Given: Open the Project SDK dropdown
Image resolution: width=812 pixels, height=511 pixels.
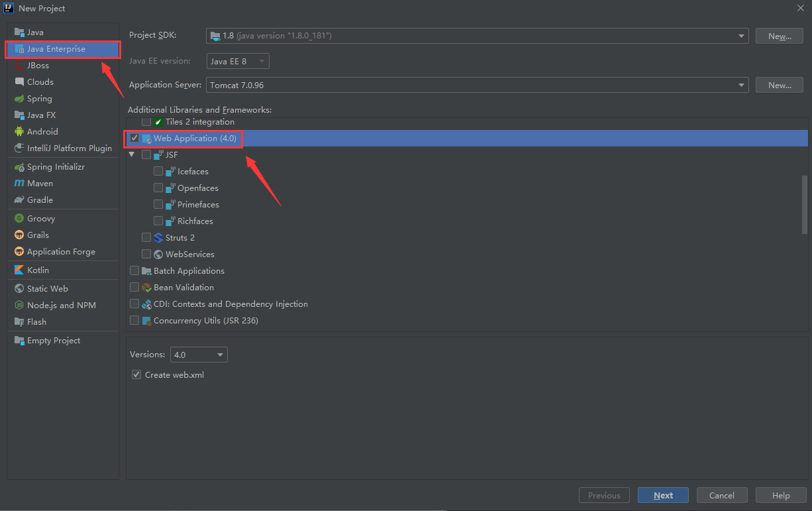Looking at the screenshot, I should pyautogui.click(x=478, y=36).
